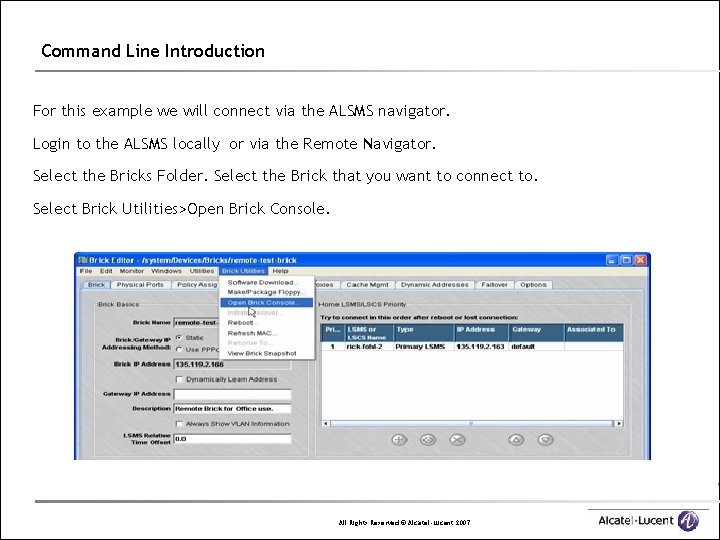Screen dimensions: 720x540
Task: Switch to the Physical Ports tab
Action: [x=140, y=285]
